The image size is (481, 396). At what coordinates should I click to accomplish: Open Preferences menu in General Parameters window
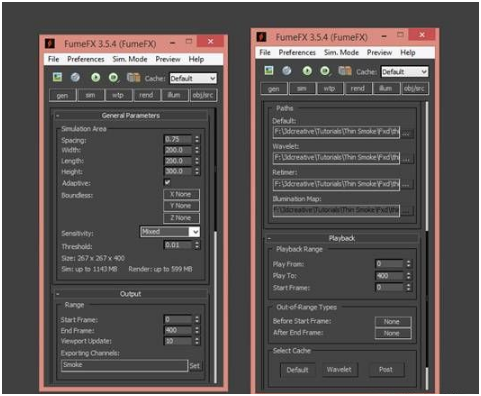pyautogui.click(x=86, y=59)
